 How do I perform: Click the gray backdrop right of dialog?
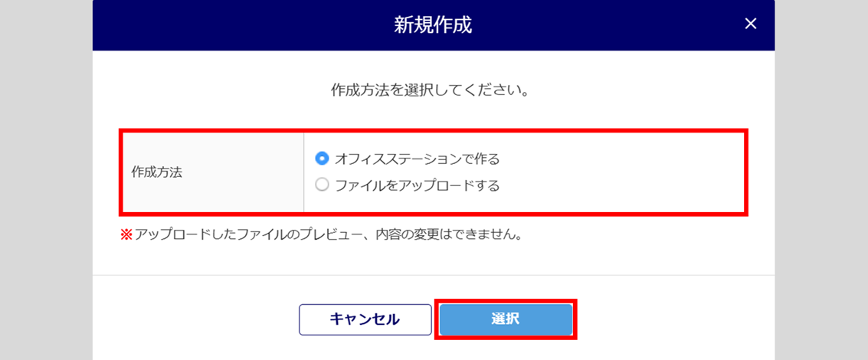pyautogui.click(x=821, y=180)
